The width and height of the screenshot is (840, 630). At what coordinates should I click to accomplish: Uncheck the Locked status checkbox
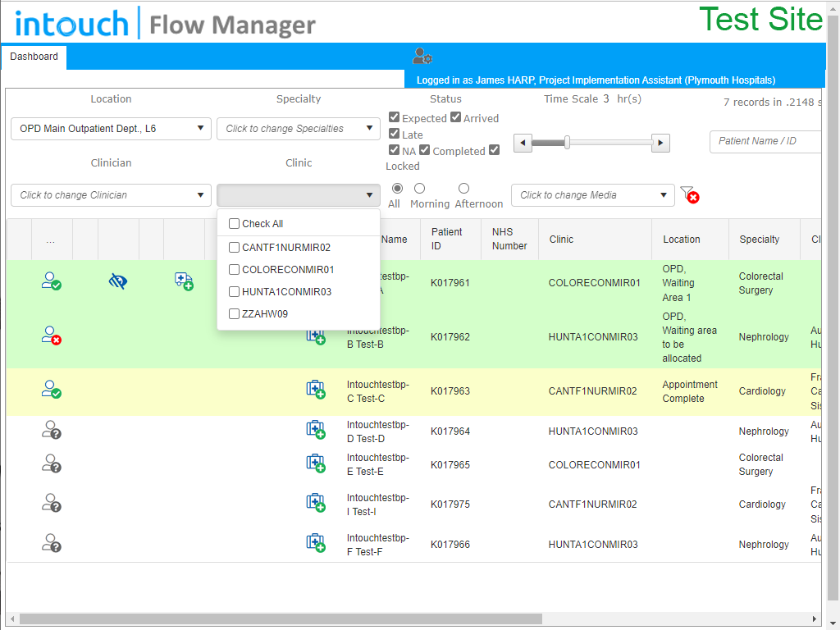[494, 150]
